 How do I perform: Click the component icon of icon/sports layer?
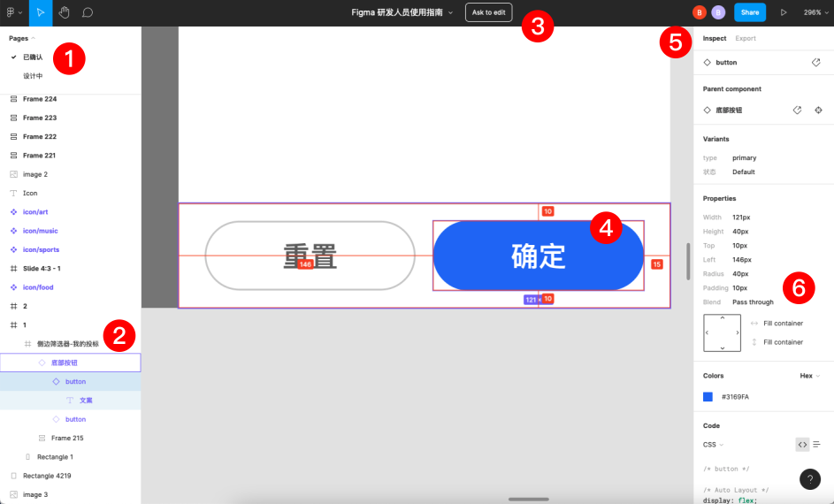pyautogui.click(x=14, y=249)
